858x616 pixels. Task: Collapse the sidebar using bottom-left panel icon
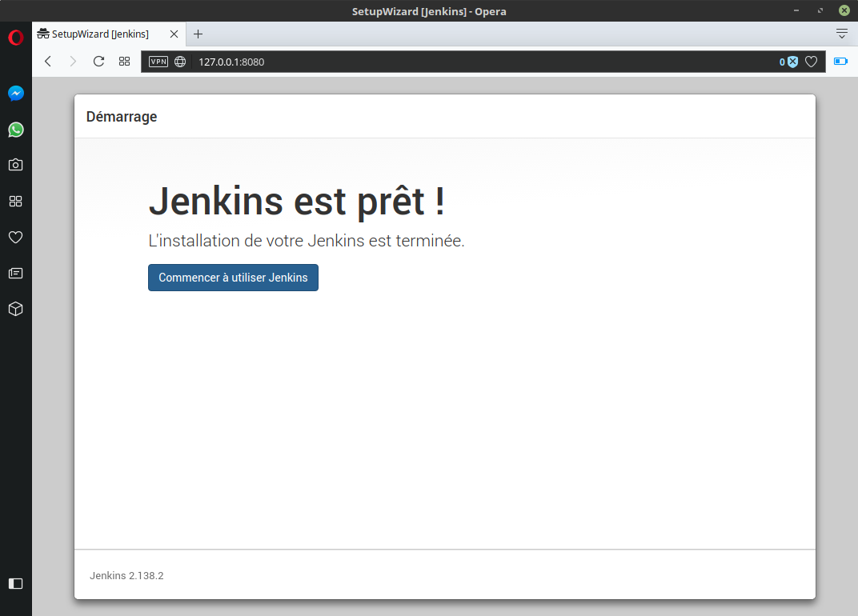point(15,583)
